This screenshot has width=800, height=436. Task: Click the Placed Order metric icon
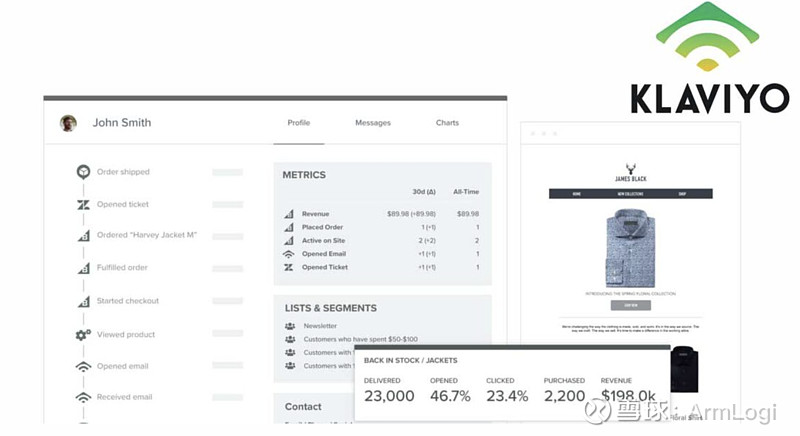289,227
